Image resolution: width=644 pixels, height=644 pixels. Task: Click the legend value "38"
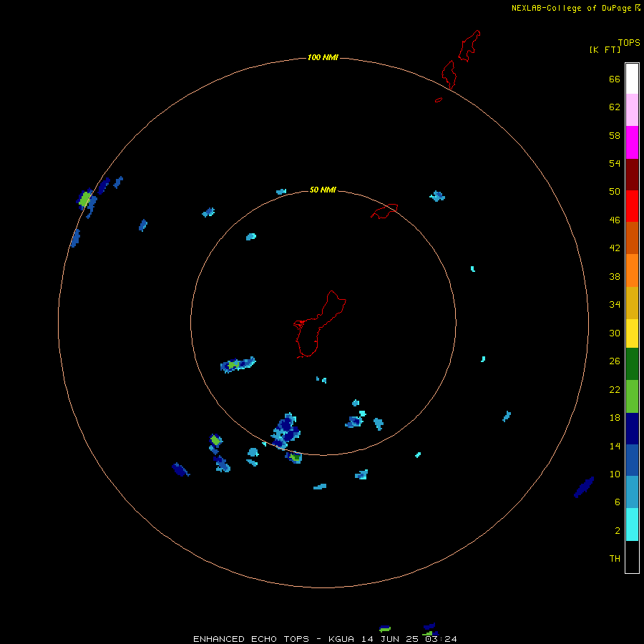pyautogui.click(x=615, y=276)
